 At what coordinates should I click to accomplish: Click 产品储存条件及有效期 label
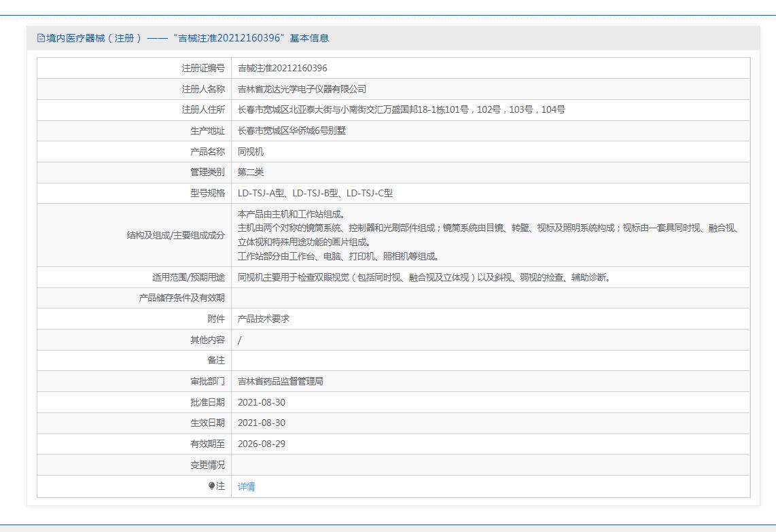(x=181, y=298)
